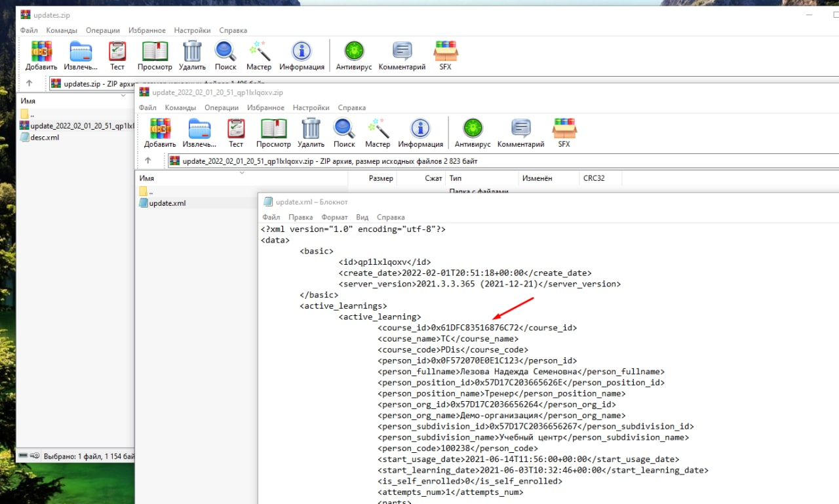Sort by Сжат column header
Screen dimensions: 839x504
click(420, 178)
